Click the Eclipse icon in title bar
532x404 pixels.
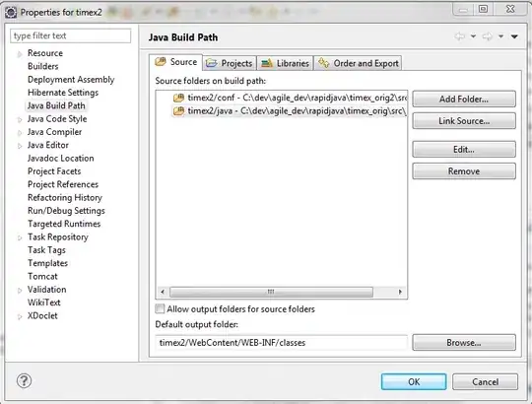coord(11,13)
